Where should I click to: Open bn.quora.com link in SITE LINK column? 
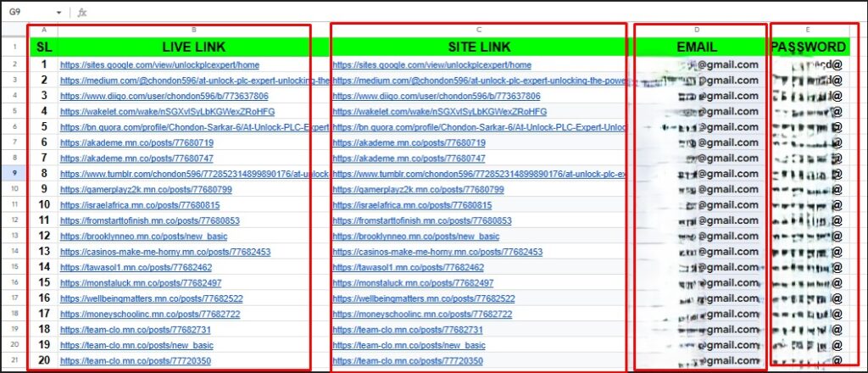480,127
